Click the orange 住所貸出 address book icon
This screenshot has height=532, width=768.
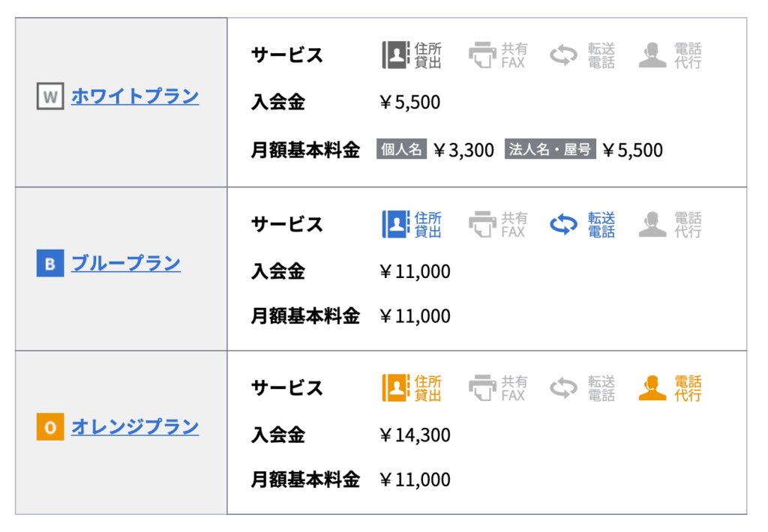(396, 387)
